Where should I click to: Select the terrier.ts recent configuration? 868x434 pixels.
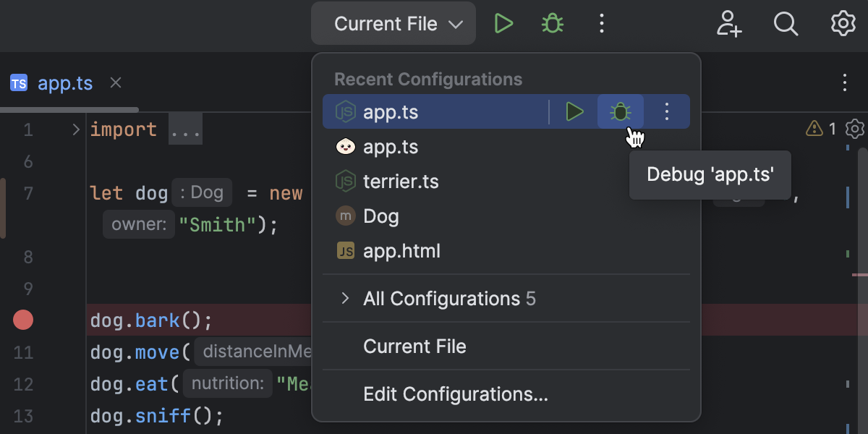click(x=401, y=182)
